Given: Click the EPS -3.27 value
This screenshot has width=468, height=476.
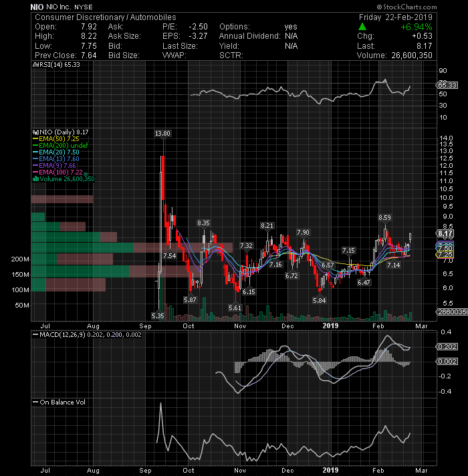Looking at the screenshot, I should [198, 36].
